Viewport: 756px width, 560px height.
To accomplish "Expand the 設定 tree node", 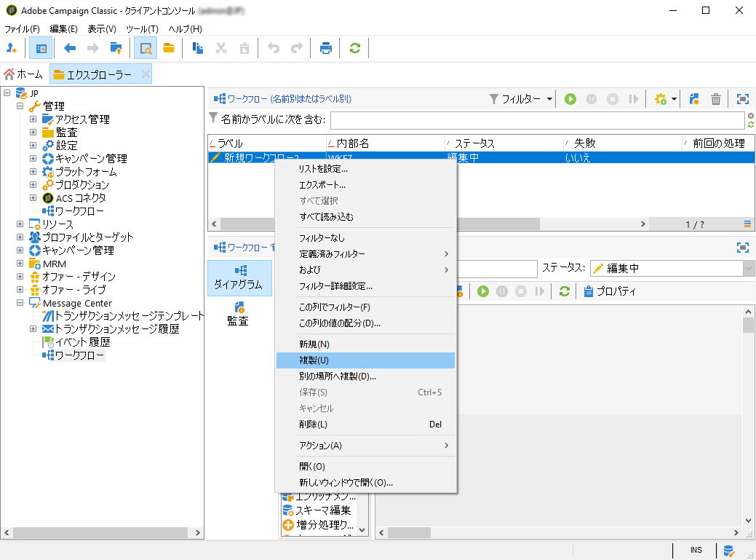I will pos(33,145).
